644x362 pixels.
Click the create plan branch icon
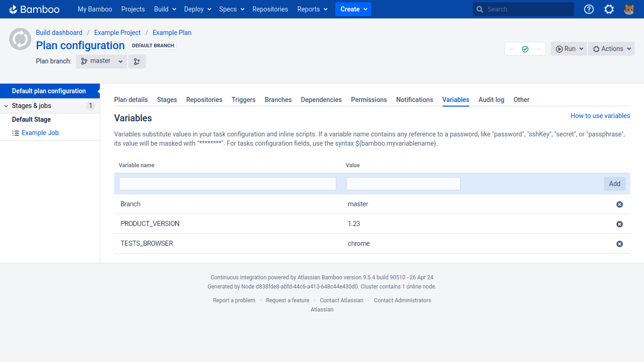tap(137, 61)
